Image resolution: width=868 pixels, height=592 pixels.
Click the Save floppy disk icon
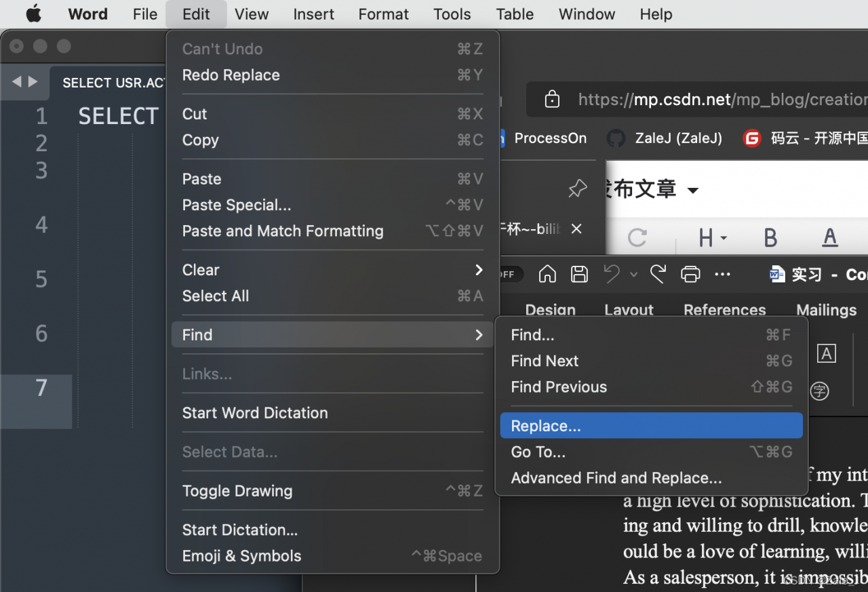tap(579, 274)
